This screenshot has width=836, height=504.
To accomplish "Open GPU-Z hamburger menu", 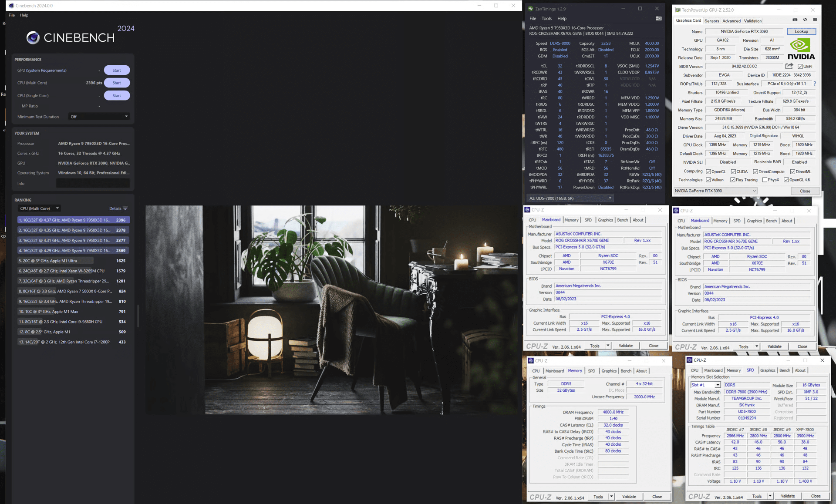I will click(815, 20).
